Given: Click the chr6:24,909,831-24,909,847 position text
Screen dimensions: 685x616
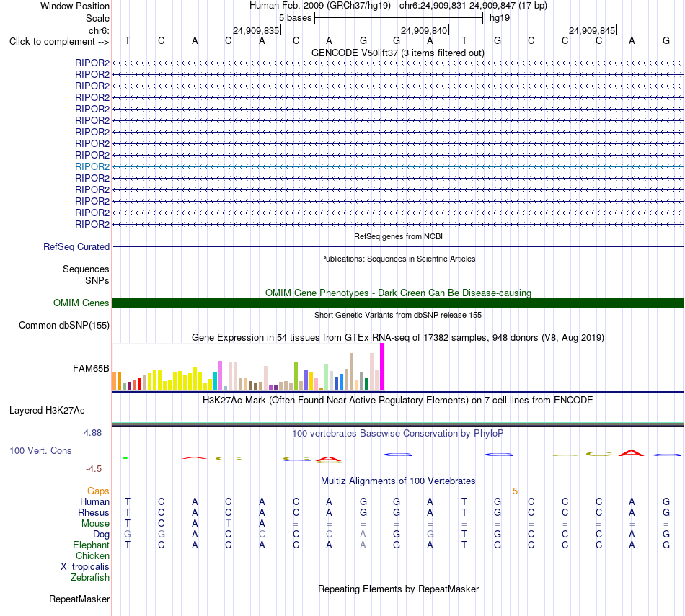Looking at the screenshot, I should (473, 6).
